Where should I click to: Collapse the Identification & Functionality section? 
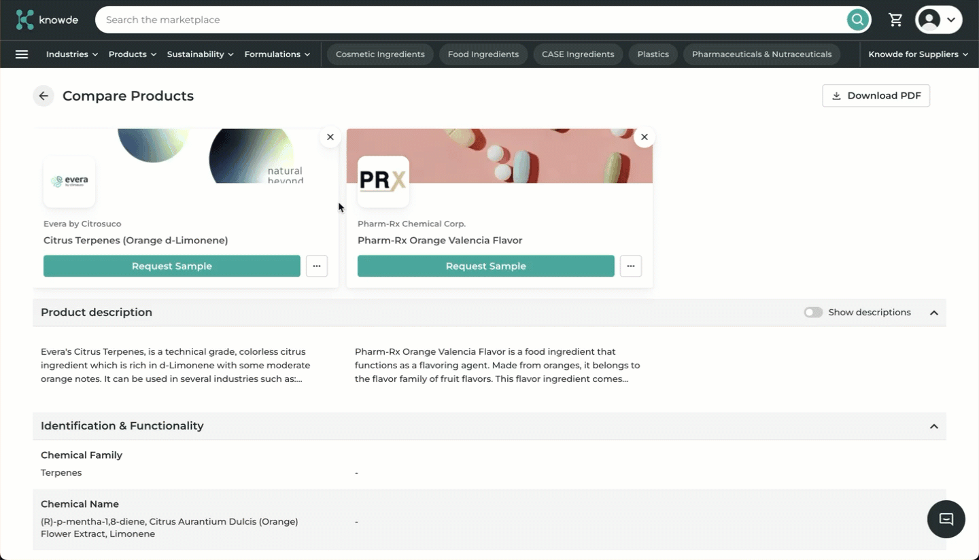point(934,426)
